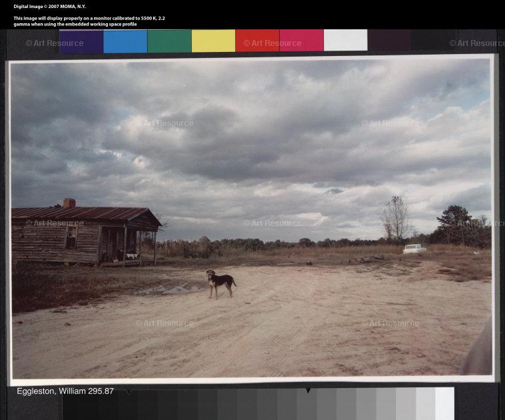Click the green color patch
This screenshot has width=505, height=420.
point(169,41)
